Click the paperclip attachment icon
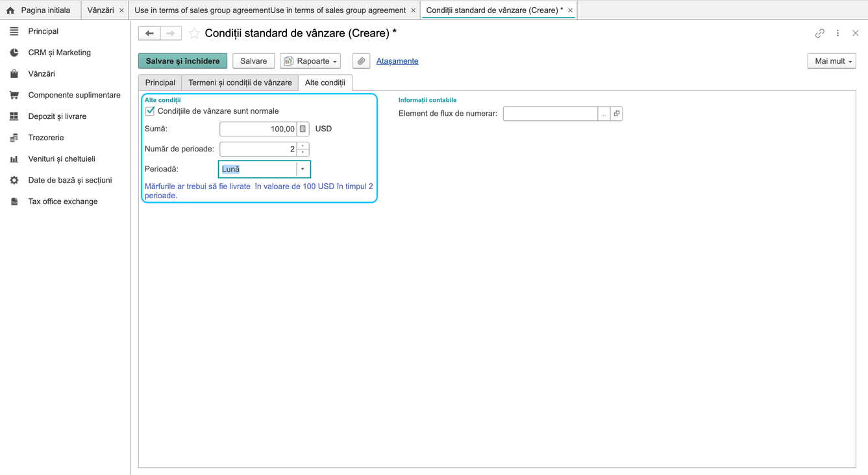Viewport: 868px width, 475px height. pyautogui.click(x=361, y=61)
